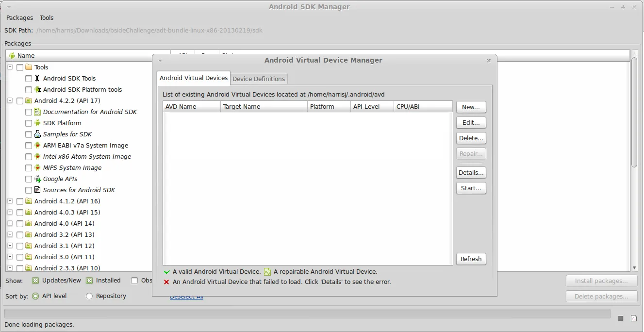Click the Android 4.1.2 (API 16) folder icon

(x=29, y=201)
